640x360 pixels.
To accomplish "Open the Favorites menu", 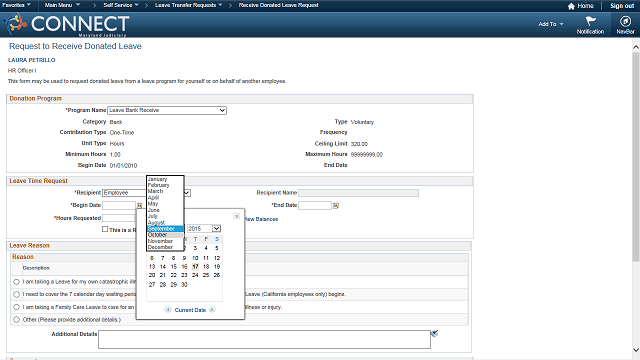I will (16, 5).
